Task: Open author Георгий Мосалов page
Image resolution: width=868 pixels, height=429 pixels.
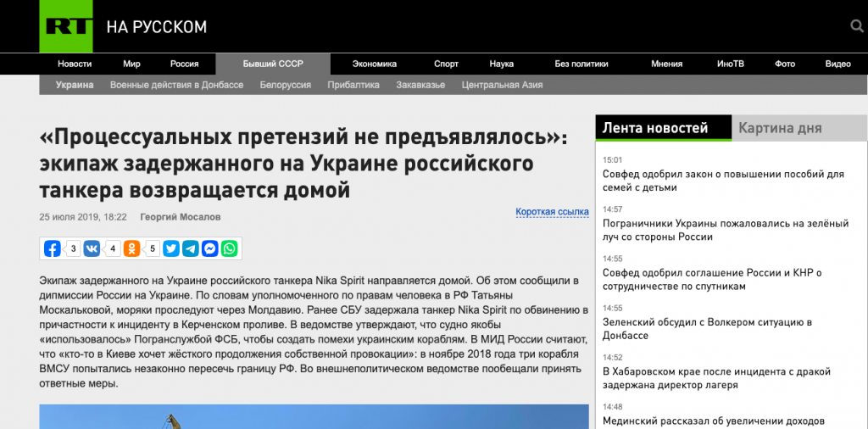Action: point(180,217)
